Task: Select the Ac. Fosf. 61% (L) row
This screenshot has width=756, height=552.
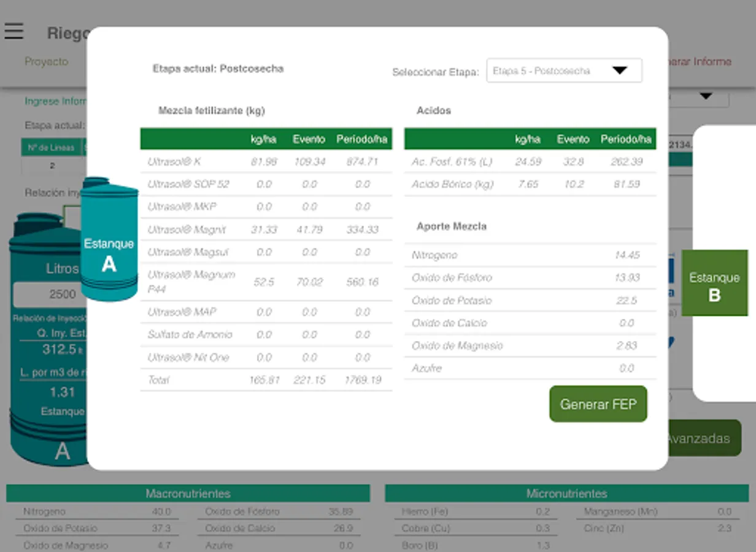Action: (530, 161)
